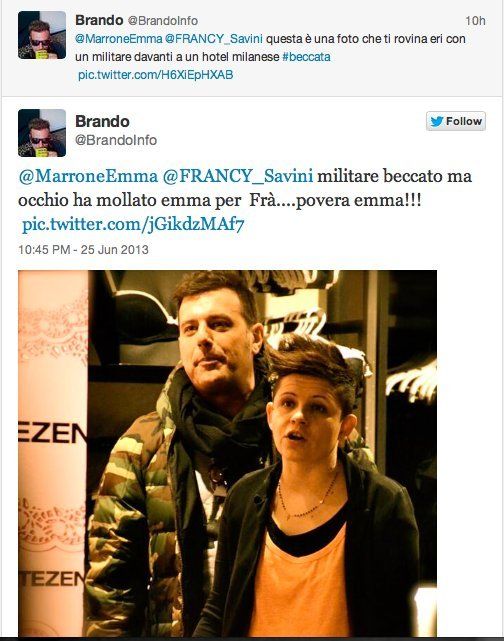Image resolution: width=504 pixels, height=641 pixels.
Task: Open the attached photo of two people
Action: [227, 453]
